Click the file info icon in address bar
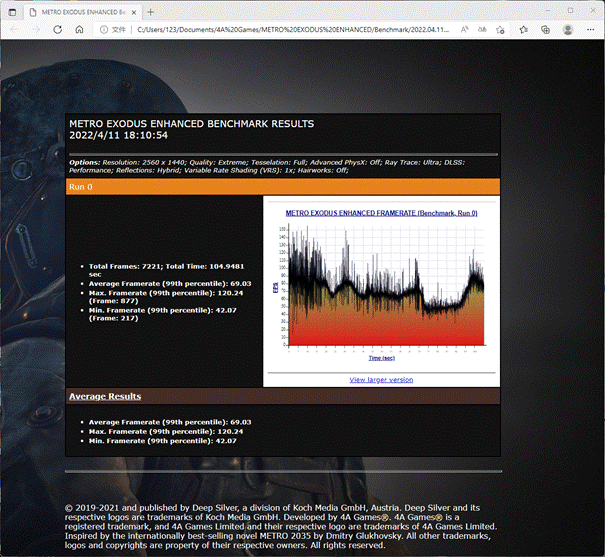The image size is (605, 557). tap(106, 31)
